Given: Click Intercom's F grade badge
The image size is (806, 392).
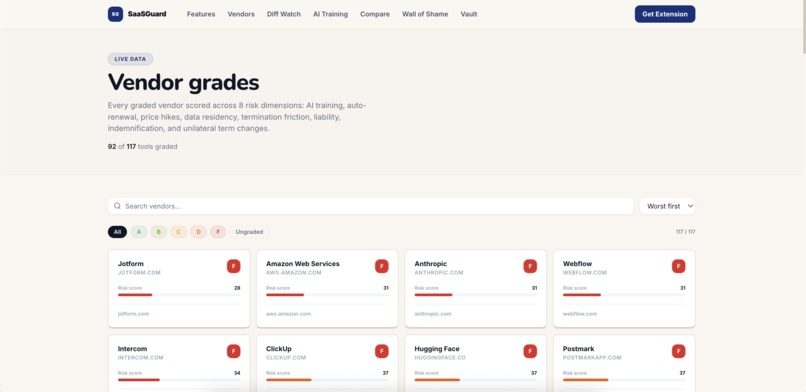Looking at the screenshot, I should click(233, 351).
